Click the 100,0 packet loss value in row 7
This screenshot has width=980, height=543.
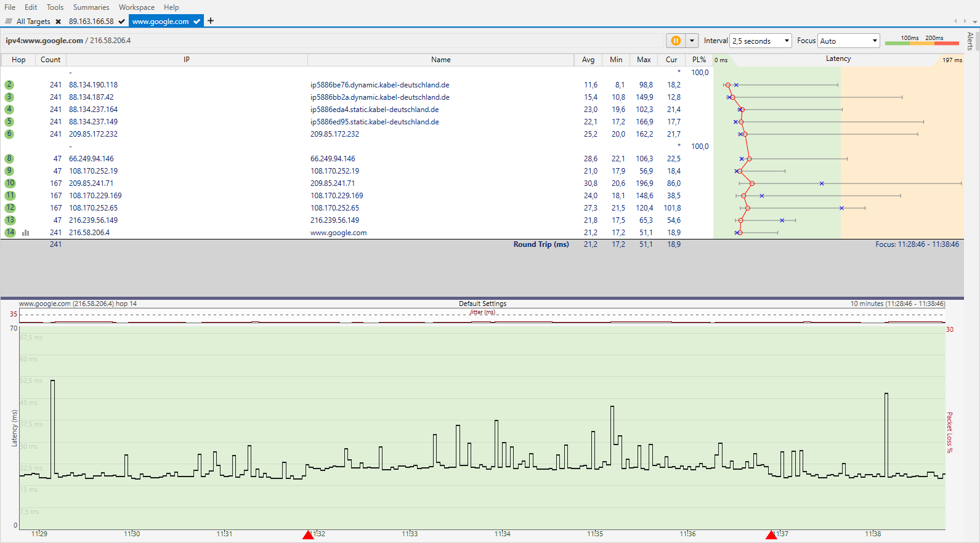click(x=700, y=147)
